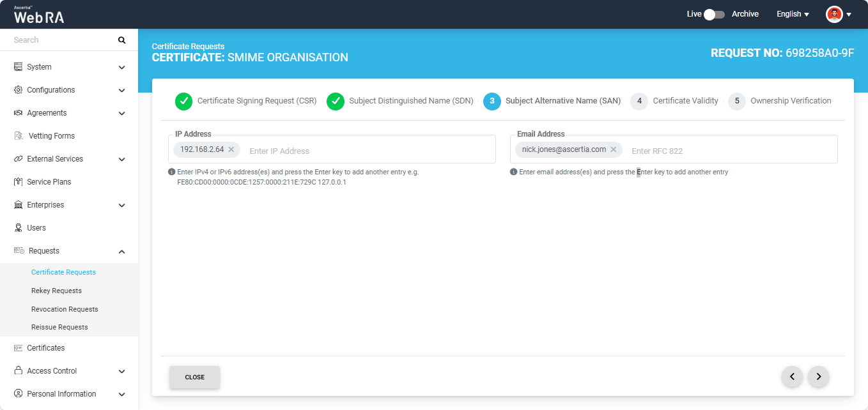The height and width of the screenshot is (410, 868).
Task: Click the Service Plans sidebar icon
Action: (x=18, y=182)
